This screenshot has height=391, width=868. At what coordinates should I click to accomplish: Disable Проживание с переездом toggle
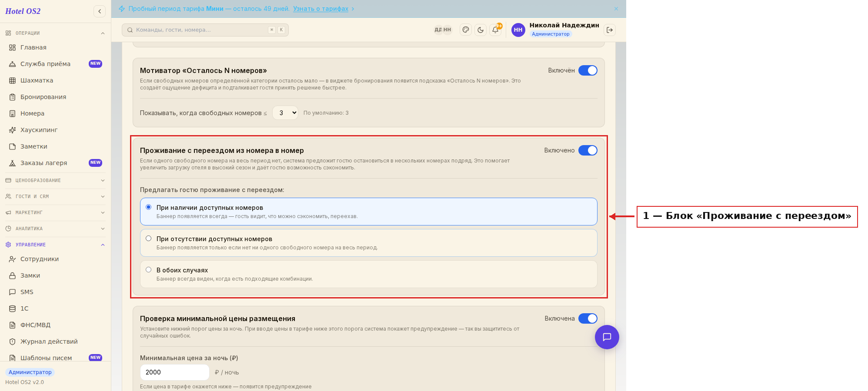click(x=588, y=150)
